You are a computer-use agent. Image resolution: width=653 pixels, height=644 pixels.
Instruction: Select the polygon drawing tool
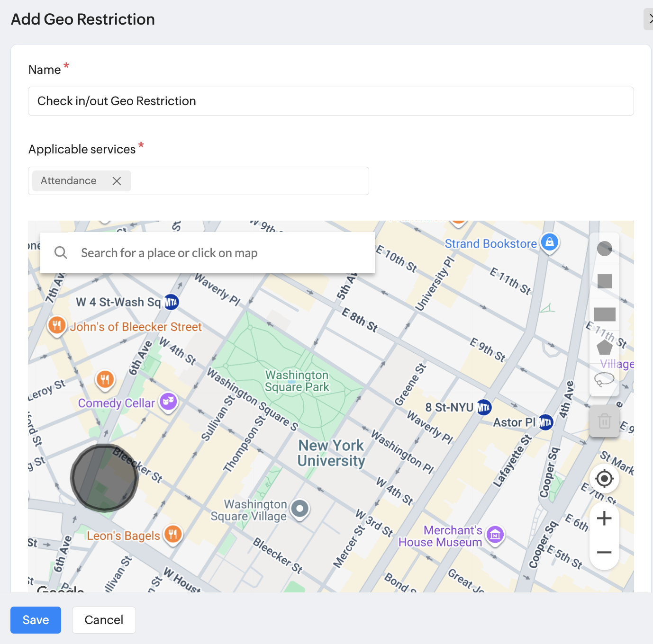click(604, 347)
